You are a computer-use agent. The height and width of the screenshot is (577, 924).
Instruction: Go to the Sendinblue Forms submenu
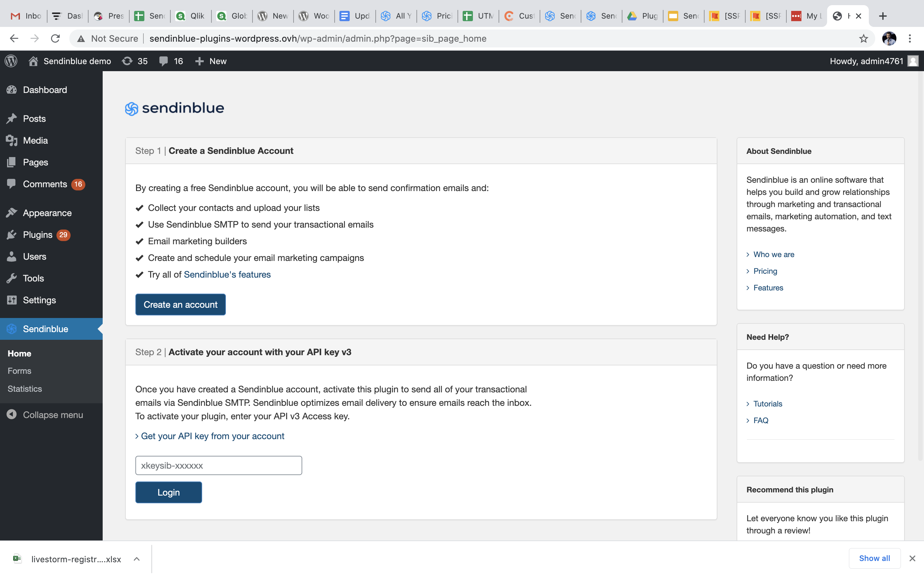point(20,371)
